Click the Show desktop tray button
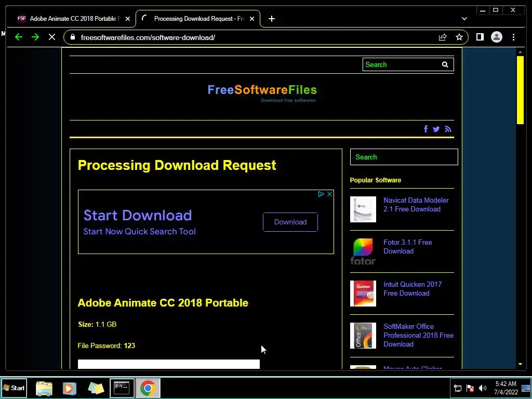Screen dimensions: 532x399 (526, 388)
